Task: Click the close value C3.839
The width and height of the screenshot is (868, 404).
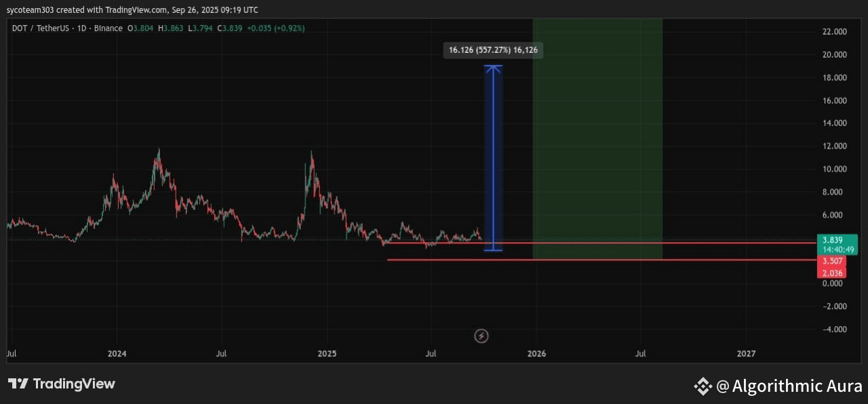Action: pos(230,28)
